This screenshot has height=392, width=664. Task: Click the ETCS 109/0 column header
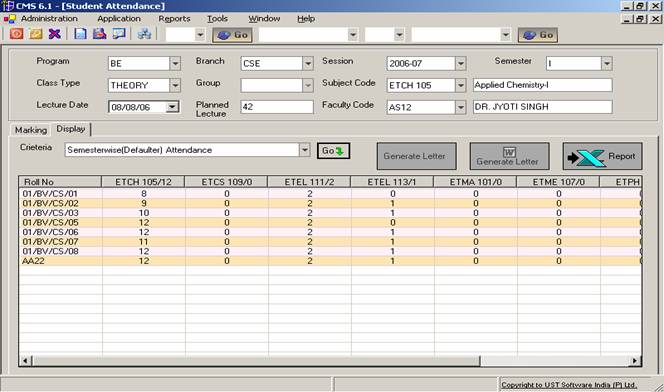click(227, 182)
